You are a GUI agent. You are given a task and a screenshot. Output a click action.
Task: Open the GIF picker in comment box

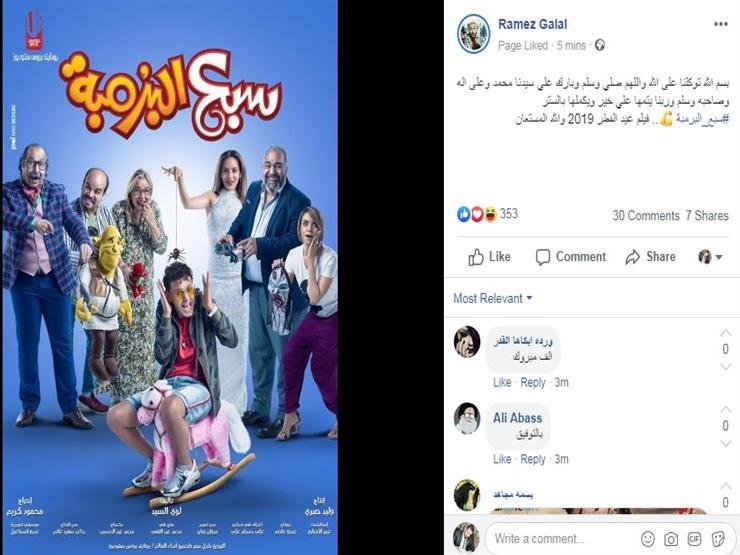[x=694, y=538]
